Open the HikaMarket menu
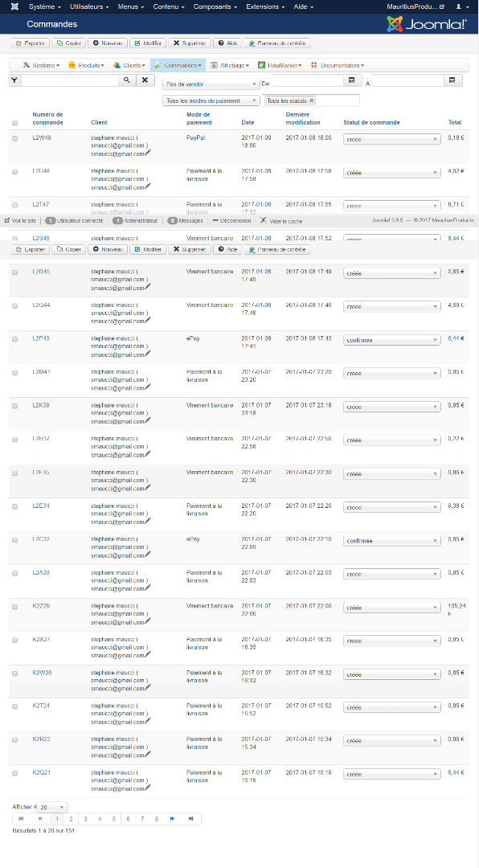 (280, 65)
